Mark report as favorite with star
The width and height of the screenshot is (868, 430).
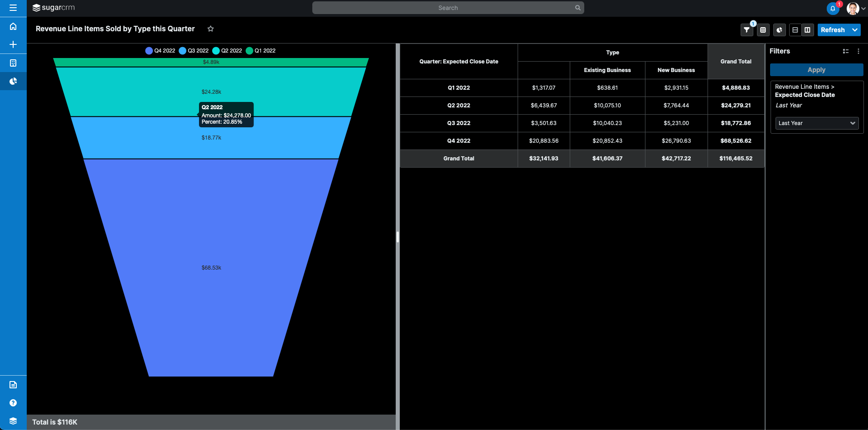click(210, 29)
